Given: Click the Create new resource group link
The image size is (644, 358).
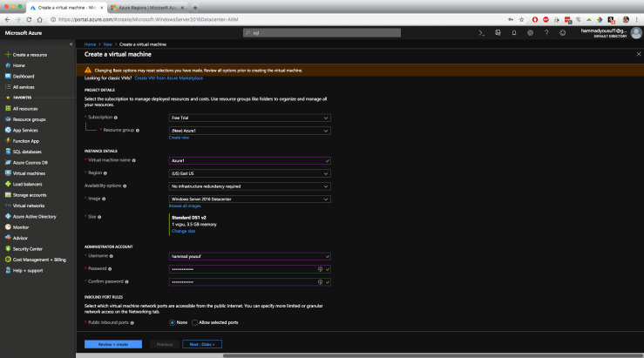Looking at the screenshot, I should pos(179,138).
